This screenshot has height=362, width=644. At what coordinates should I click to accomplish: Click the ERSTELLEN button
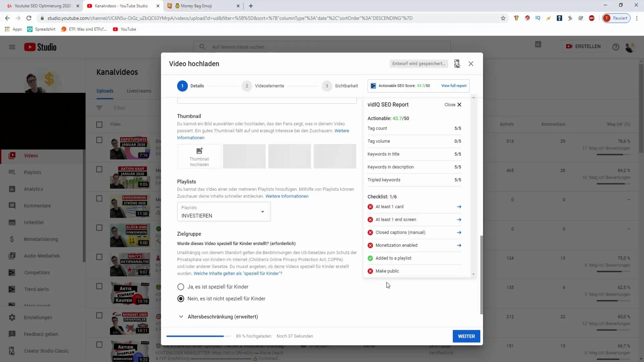coord(584,47)
